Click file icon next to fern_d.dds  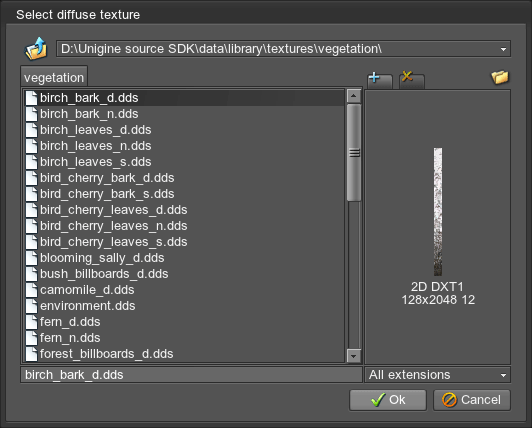(x=32, y=322)
